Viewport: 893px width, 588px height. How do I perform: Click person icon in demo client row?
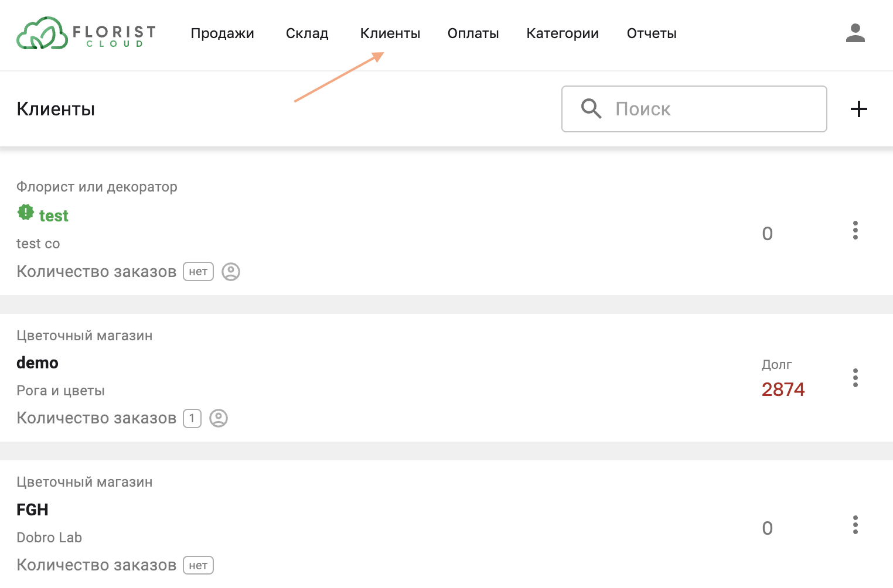tap(219, 418)
